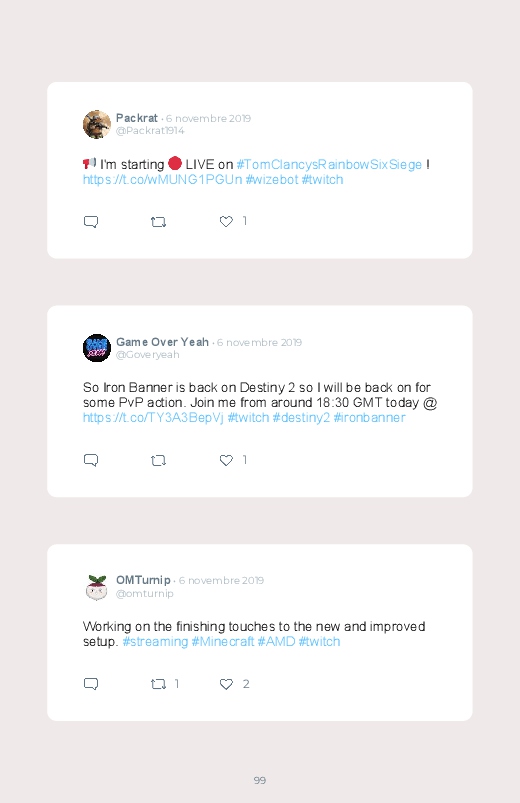This screenshot has width=520, height=803.
Task: Reply to OMTurnip's tweet
Action: (91, 684)
